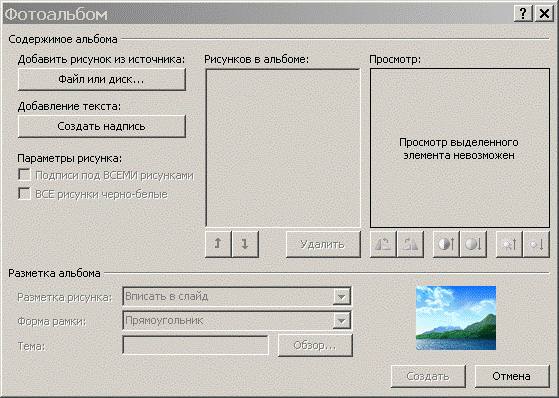Click the Просмотр preview area
The width and height of the screenshot is (559, 398).
coord(460,148)
